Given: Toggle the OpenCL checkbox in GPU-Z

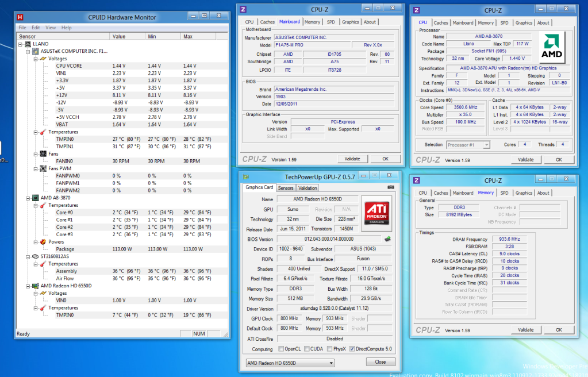Looking at the screenshot, I should (x=281, y=349).
